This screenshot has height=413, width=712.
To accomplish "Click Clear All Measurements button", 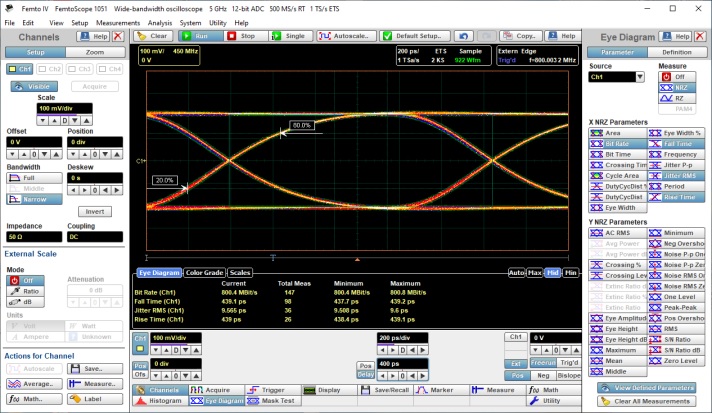I will pyautogui.click(x=648, y=401).
